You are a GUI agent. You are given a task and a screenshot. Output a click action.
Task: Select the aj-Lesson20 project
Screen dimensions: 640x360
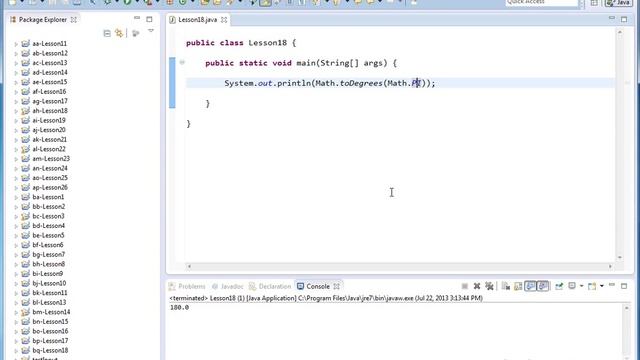coord(49,130)
